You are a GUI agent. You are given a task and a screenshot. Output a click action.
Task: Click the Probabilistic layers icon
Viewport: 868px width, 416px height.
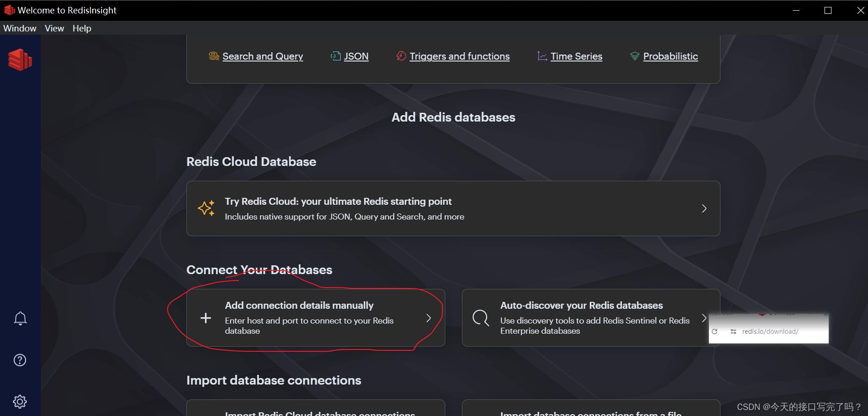coord(634,56)
